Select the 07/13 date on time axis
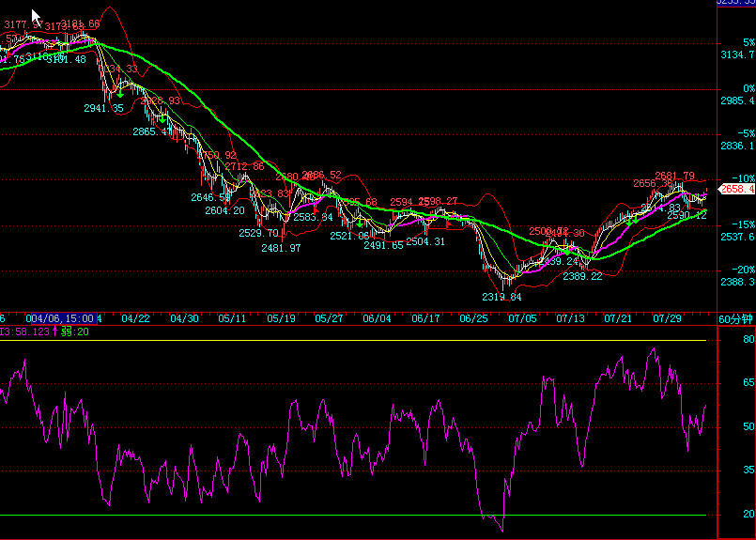756x540 pixels. pos(570,318)
